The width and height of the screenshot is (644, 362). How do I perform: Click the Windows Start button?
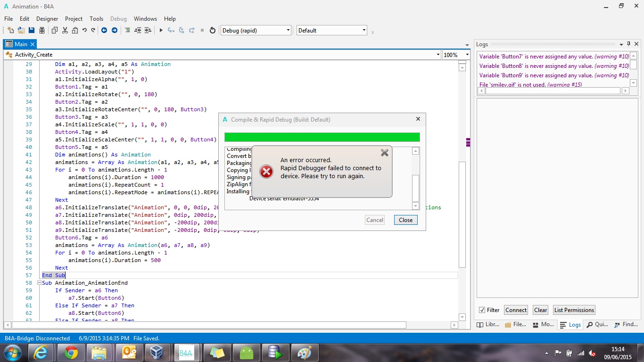click(12, 353)
